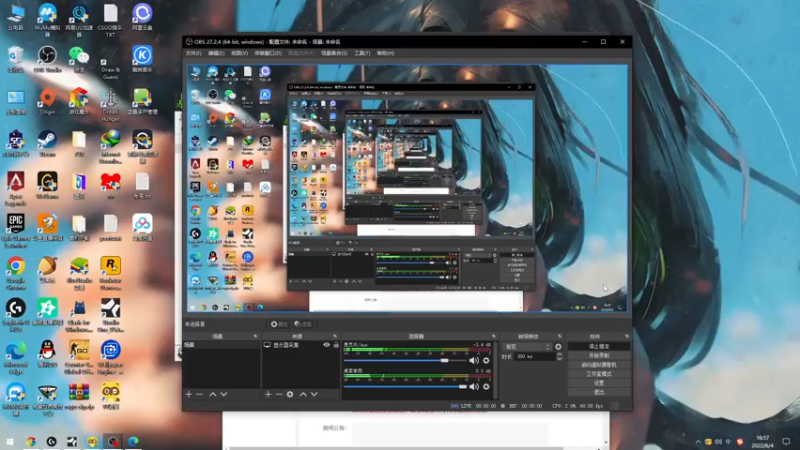Click the 工作室模式 studio mode button
Image resolution: width=800 pixels, height=450 pixels.
(x=599, y=374)
